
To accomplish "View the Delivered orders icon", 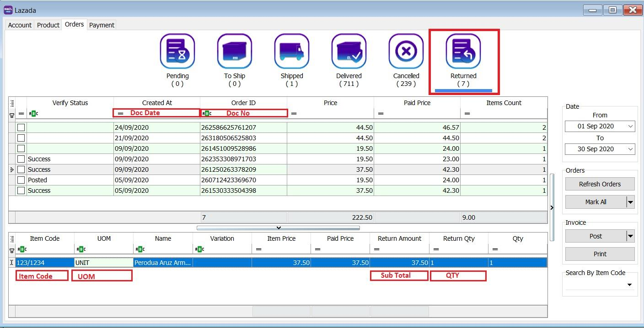I will [349, 52].
